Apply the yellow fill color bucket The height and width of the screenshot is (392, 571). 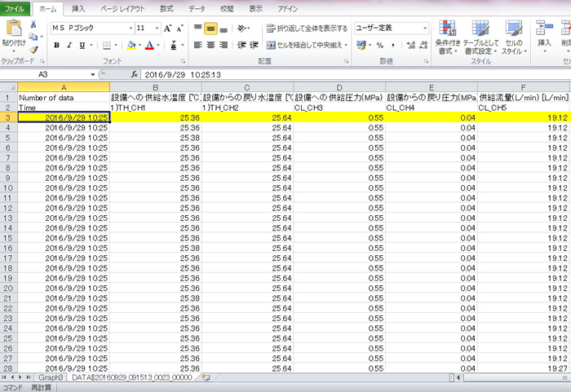(131, 45)
